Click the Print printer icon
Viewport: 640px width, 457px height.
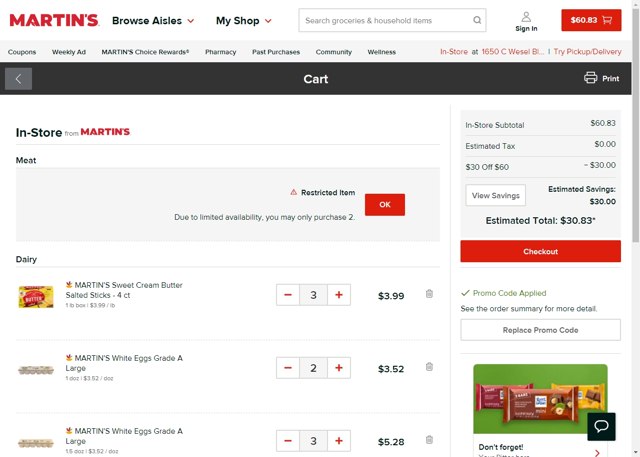pyautogui.click(x=590, y=78)
